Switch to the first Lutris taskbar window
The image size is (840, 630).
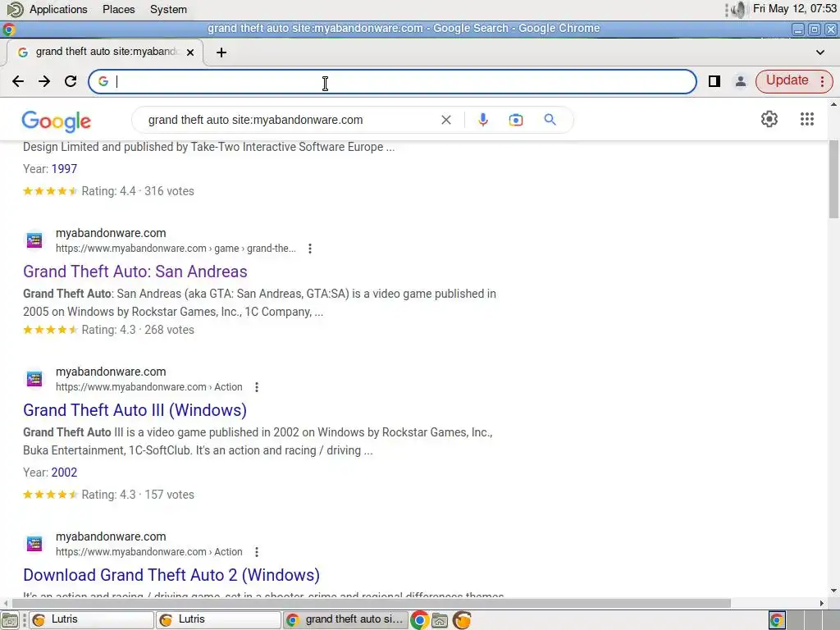point(91,620)
